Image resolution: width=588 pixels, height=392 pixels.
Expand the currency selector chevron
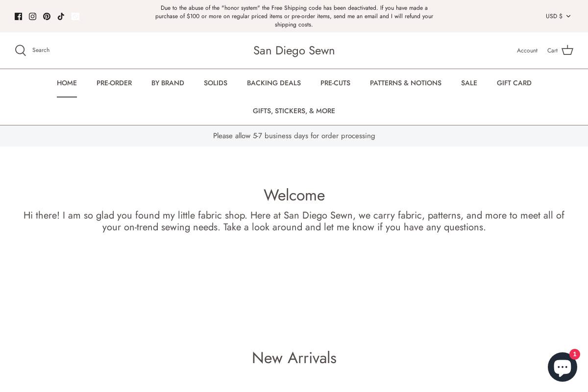pos(568,16)
